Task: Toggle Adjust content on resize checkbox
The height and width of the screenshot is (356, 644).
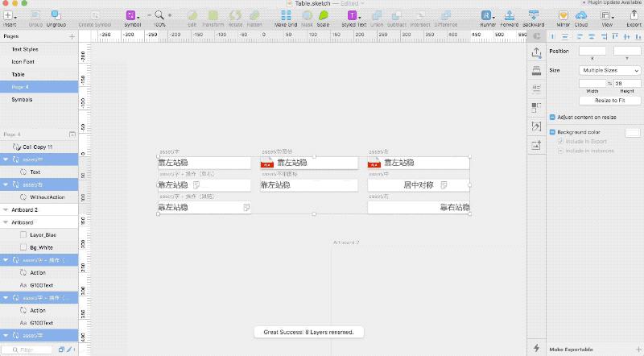Action: tap(552, 117)
